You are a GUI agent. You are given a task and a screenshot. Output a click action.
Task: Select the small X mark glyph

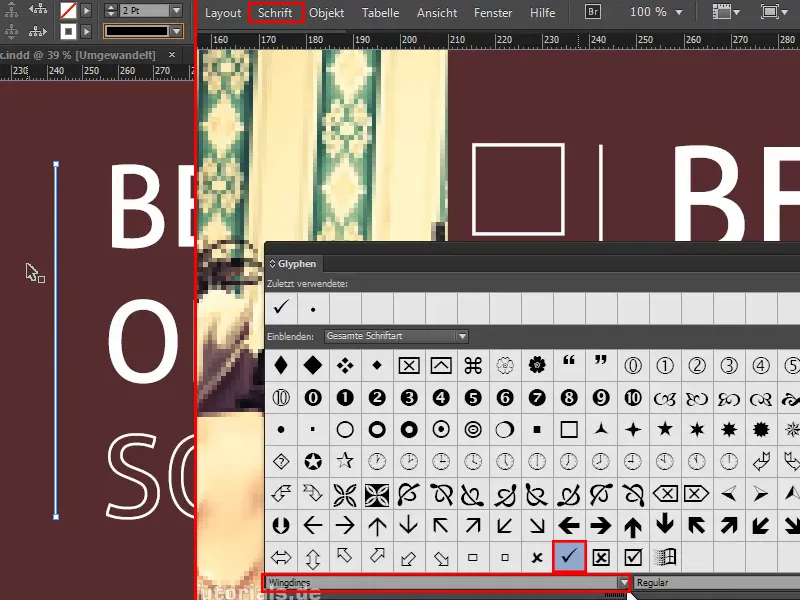(x=537, y=557)
